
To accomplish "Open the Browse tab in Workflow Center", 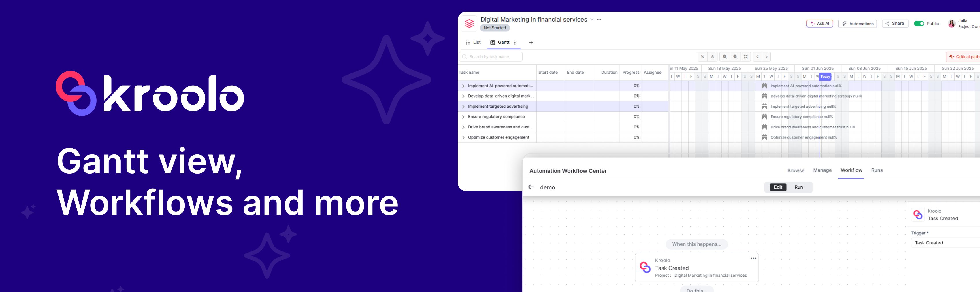I will click(x=796, y=170).
